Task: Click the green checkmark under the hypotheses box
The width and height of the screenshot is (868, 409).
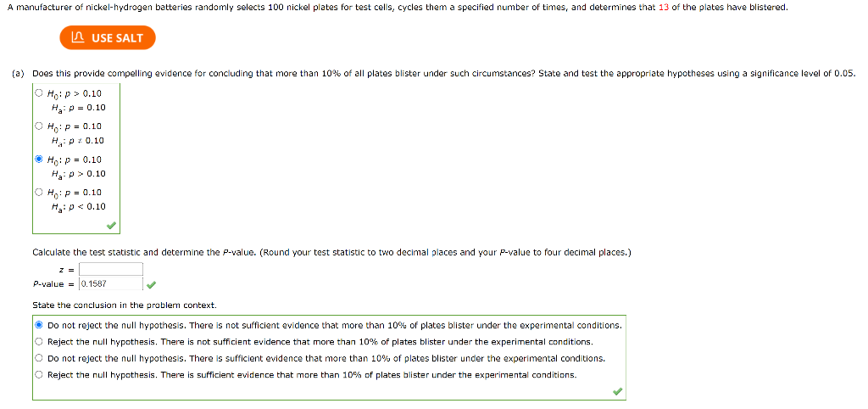Action: point(111,226)
